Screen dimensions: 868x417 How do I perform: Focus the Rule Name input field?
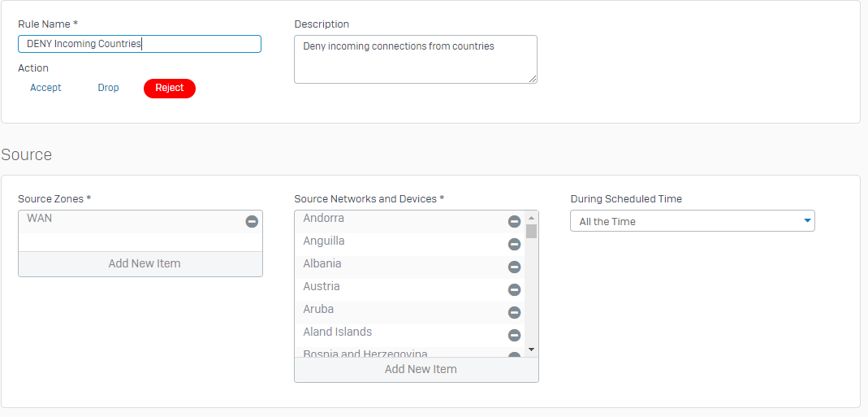tap(140, 44)
